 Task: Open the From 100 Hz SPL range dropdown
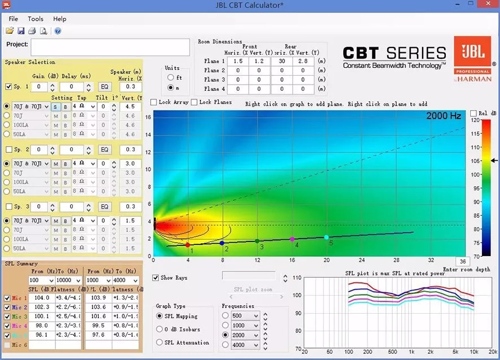pyautogui.click(x=41, y=280)
